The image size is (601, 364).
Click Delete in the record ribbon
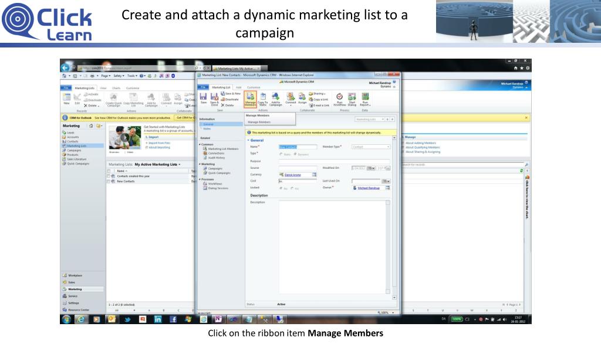pos(227,105)
